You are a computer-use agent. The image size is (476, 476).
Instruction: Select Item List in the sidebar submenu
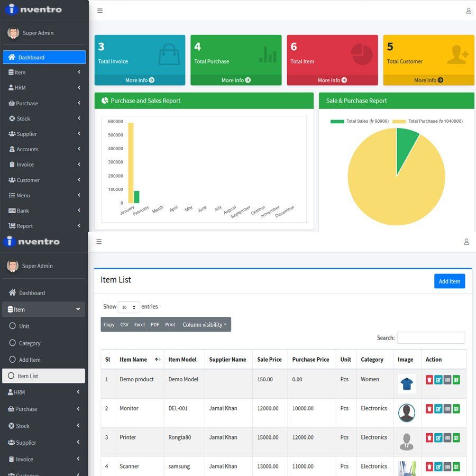43,376
